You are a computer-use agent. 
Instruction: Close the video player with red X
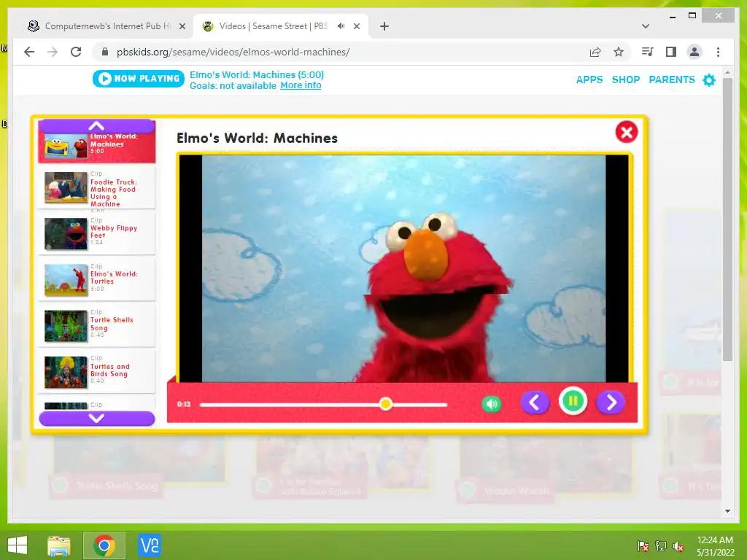626,132
